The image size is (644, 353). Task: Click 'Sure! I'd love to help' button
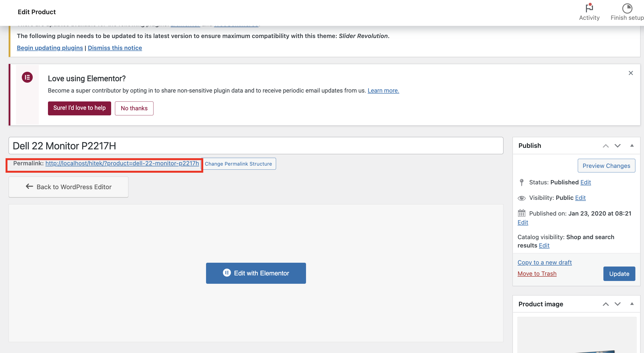point(79,108)
